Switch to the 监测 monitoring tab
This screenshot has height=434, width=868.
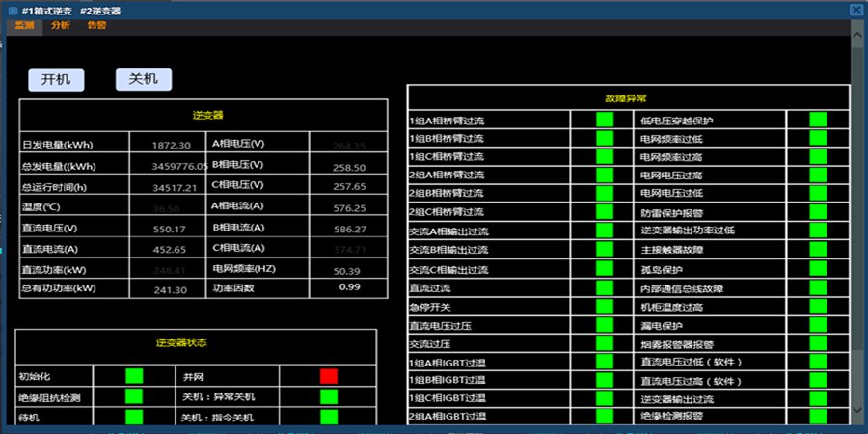click(24, 25)
